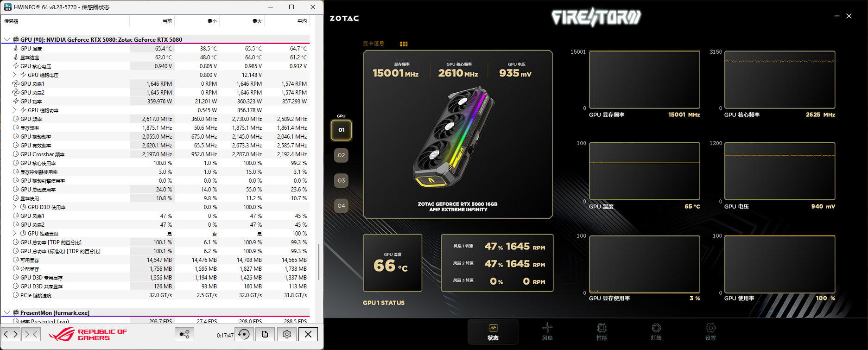Click the expand layout arrows button in HWiNFO
Screen dimensions: 868x350
click(x=11, y=334)
